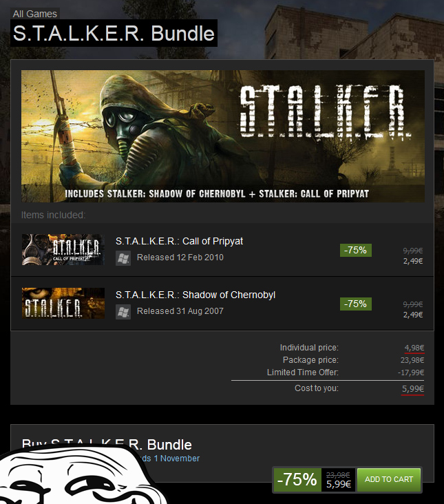Click the 5,99€ price beside Add to Cart
This screenshot has height=504, width=444.
pyautogui.click(x=339, y=484)
